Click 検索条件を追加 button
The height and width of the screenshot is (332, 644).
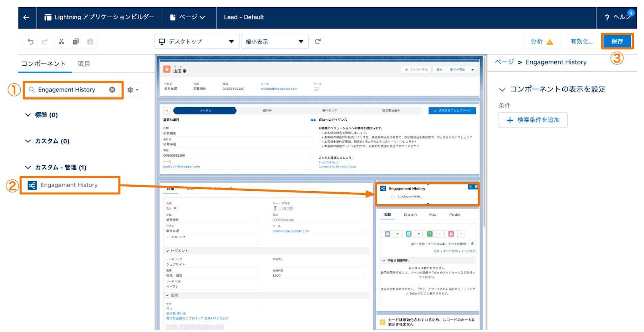click(x=533, y=120)
